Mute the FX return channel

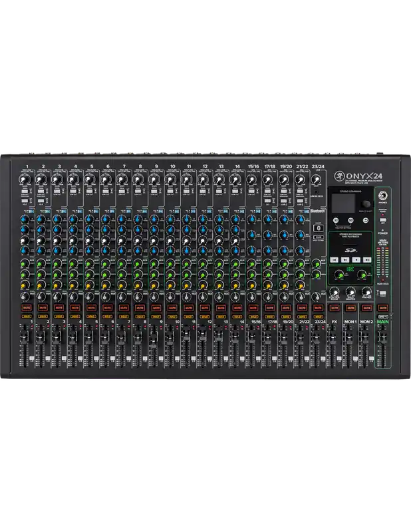click(335, 308)
